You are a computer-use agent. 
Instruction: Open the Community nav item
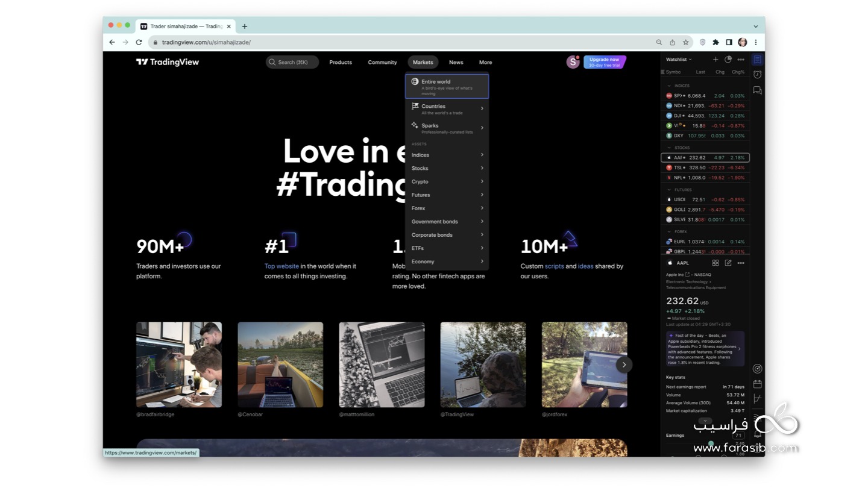(383, 62)
